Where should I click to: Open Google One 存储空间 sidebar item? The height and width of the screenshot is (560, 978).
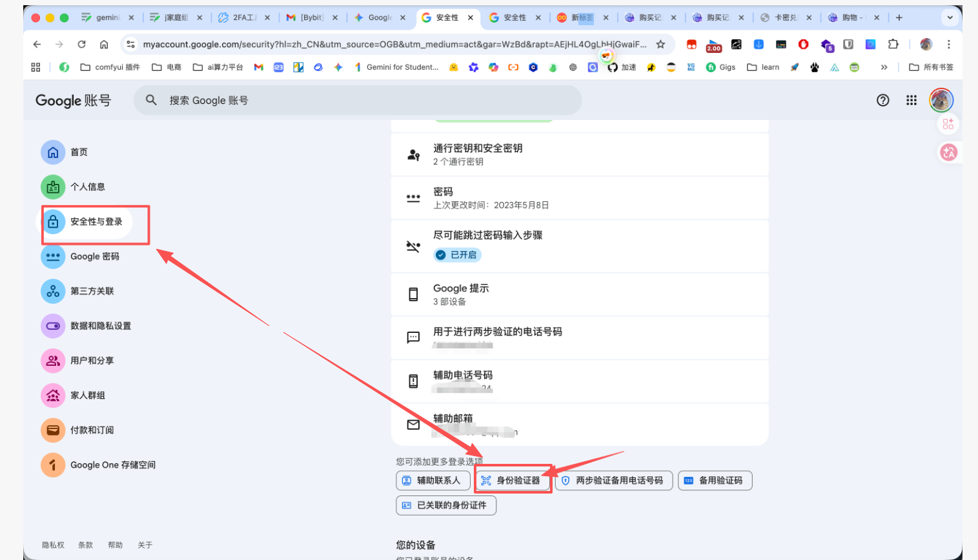pyautogui.click(x=98, y=465)
